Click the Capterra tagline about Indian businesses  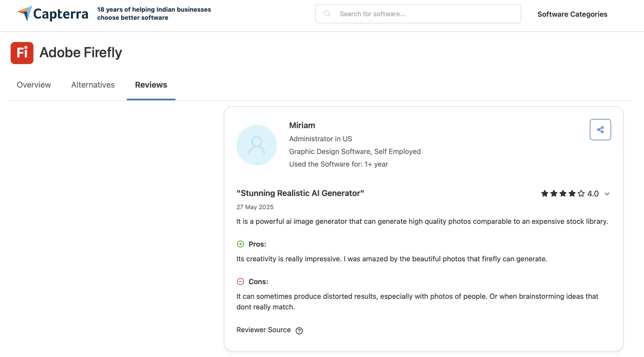coord(154,13)
